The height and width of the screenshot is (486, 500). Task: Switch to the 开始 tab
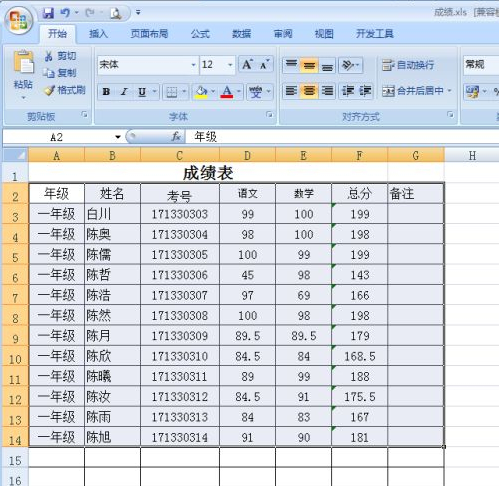(57, 34)
